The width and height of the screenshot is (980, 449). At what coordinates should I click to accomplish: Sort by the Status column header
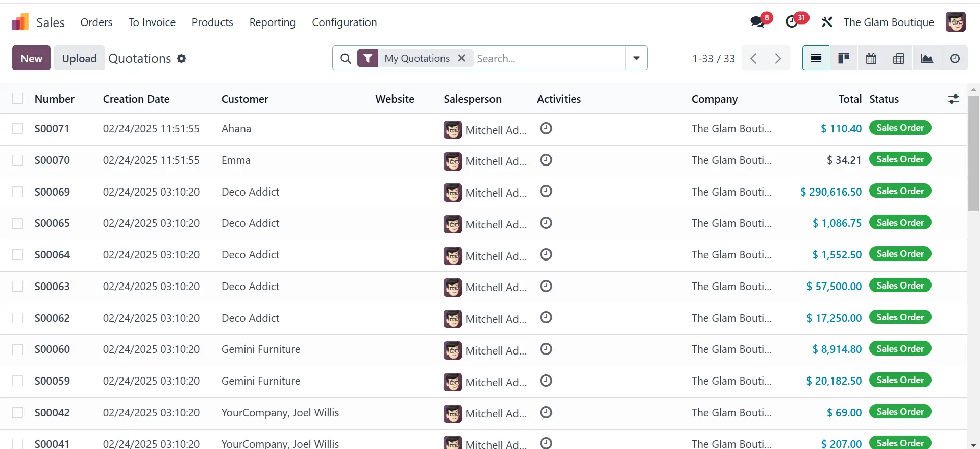pos(884,99)
